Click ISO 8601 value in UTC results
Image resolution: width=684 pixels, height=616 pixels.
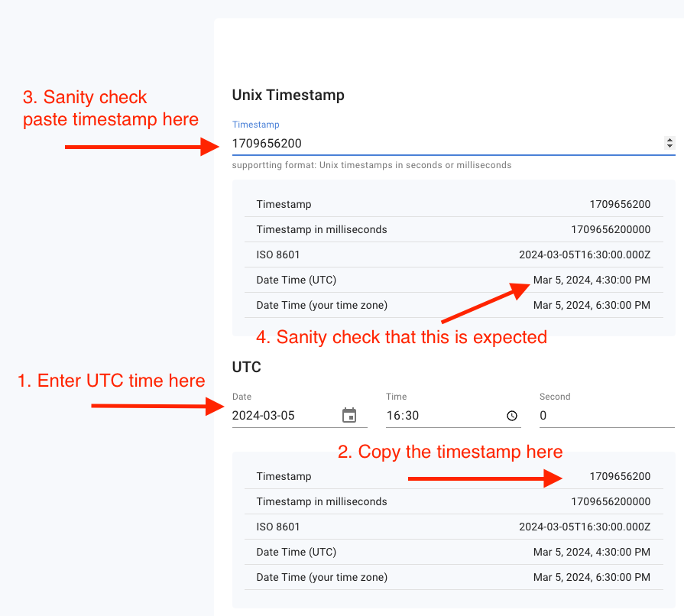coord(585,527)
